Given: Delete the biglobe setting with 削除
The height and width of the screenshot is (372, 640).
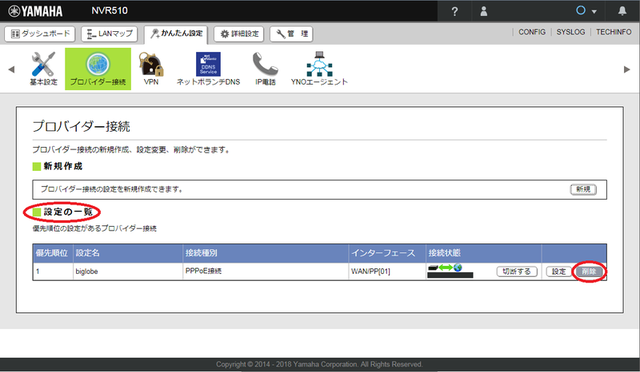Looking at the screenshot, I should [x=589, y=272].
